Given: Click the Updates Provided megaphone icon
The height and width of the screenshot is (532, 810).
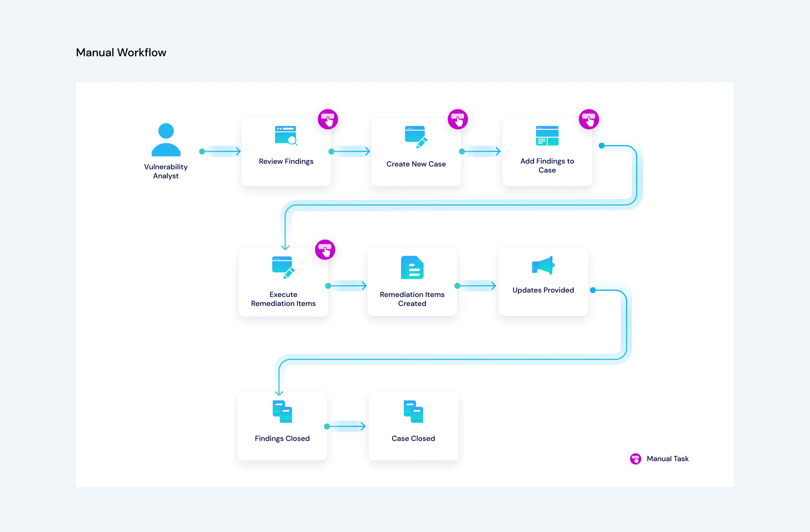Looking at the screenshot, I should click(x=543, y=265).
